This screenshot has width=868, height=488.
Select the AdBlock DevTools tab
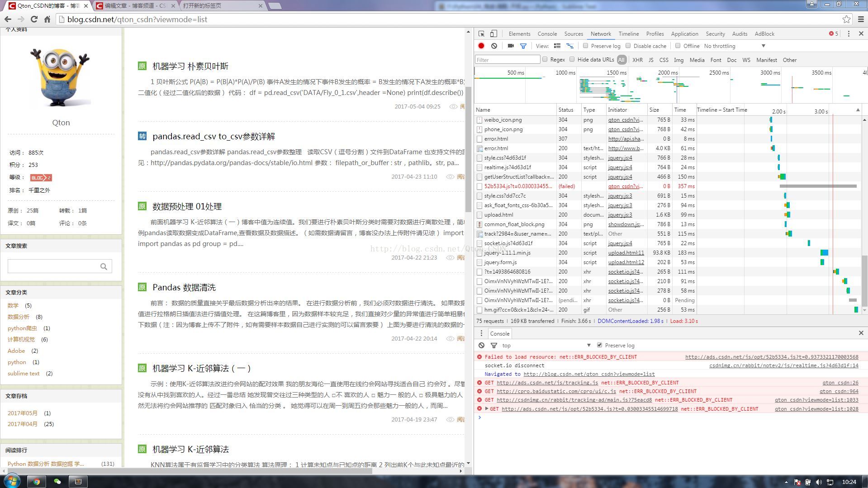point(764,33)
